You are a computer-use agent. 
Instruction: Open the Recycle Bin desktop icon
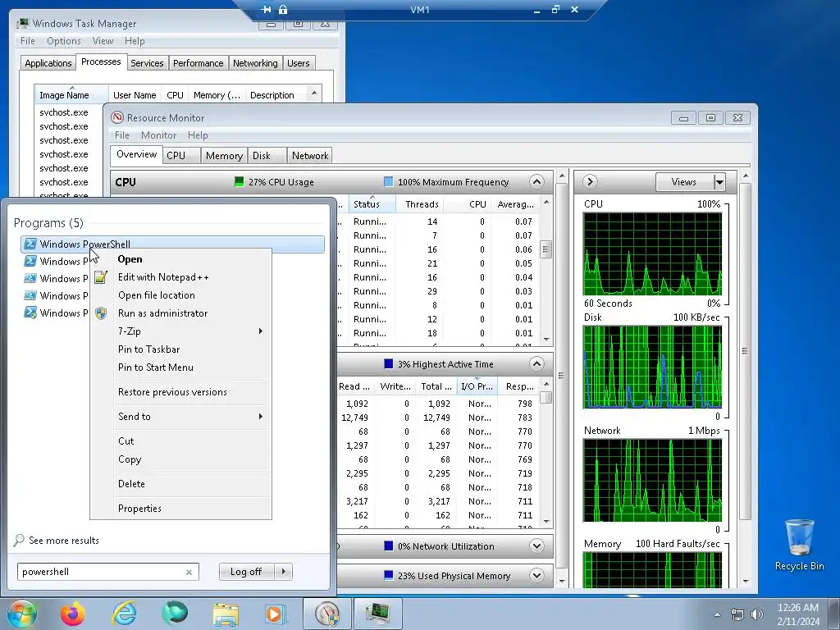coord(799,545)
